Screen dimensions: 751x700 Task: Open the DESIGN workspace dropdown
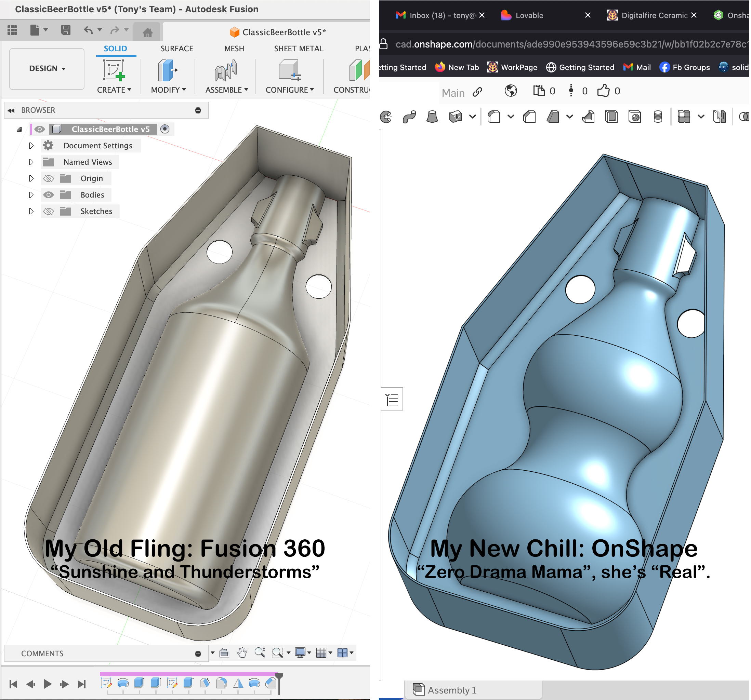coord(47,69)
